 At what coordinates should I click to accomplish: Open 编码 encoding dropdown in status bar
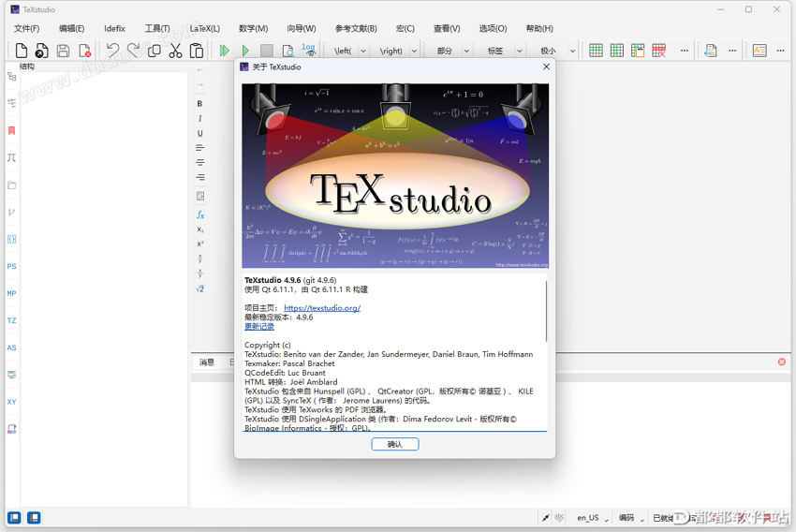point(631,518)
